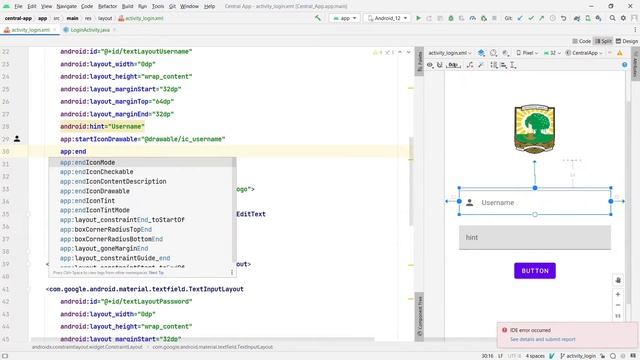
Task: Open the CentralApp theme dropdown
Action: (584, 53)
